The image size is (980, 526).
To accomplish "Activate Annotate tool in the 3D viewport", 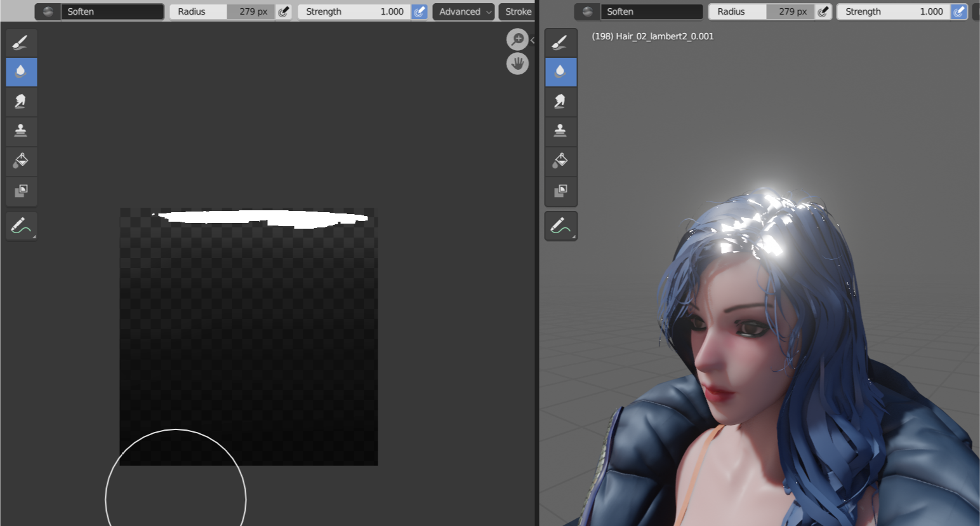I will (x=560, y=226).
